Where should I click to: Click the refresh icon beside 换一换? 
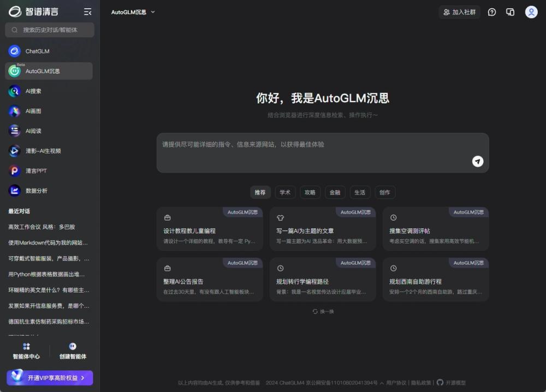315,311
